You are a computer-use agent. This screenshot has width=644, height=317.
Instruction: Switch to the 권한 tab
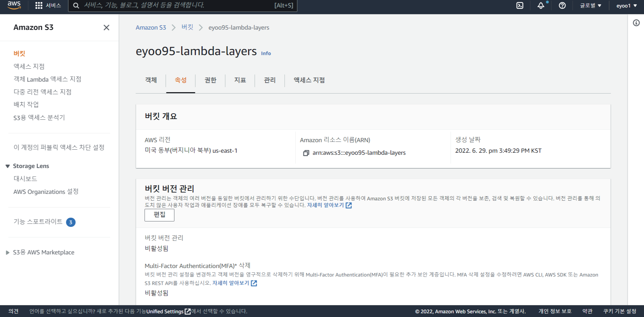point(210,80)
